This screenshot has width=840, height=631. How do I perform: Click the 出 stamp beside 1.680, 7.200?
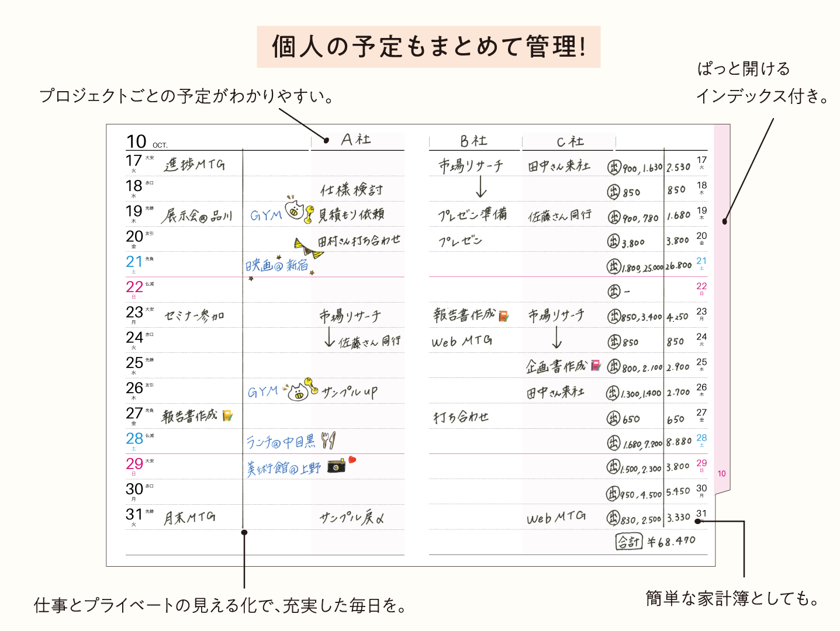[x=613, y=443]
